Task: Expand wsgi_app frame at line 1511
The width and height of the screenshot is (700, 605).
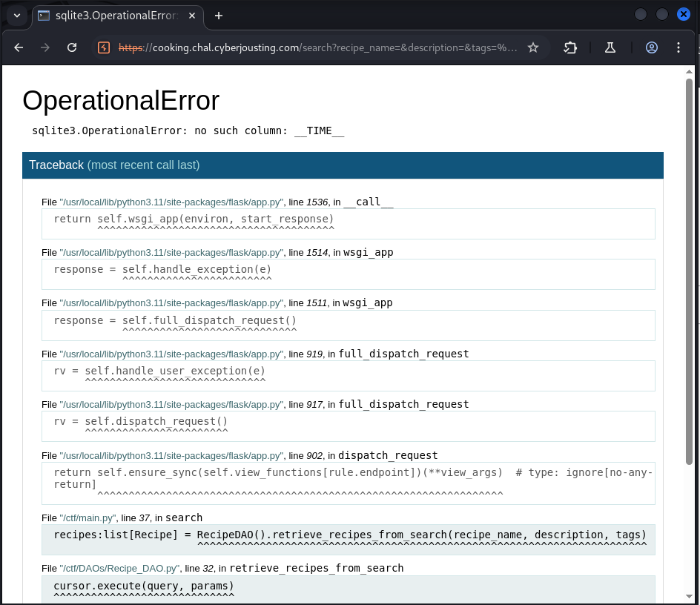Action: click(x=349, y=325)
